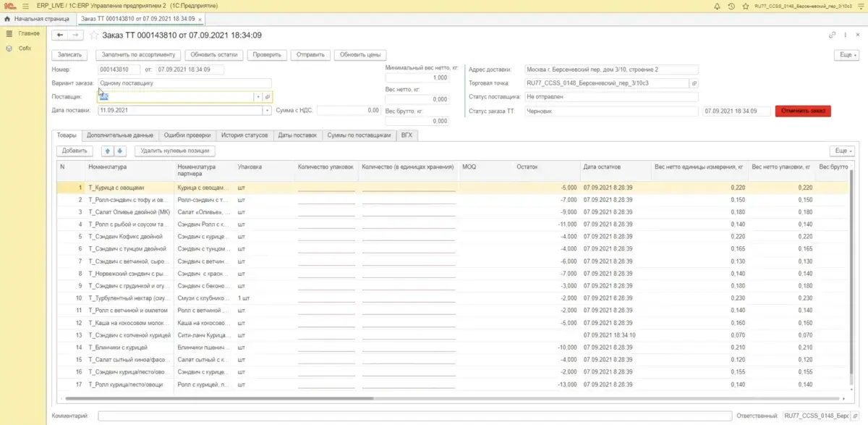
Task: Open the notifications bell
Action: pos(717,6)
